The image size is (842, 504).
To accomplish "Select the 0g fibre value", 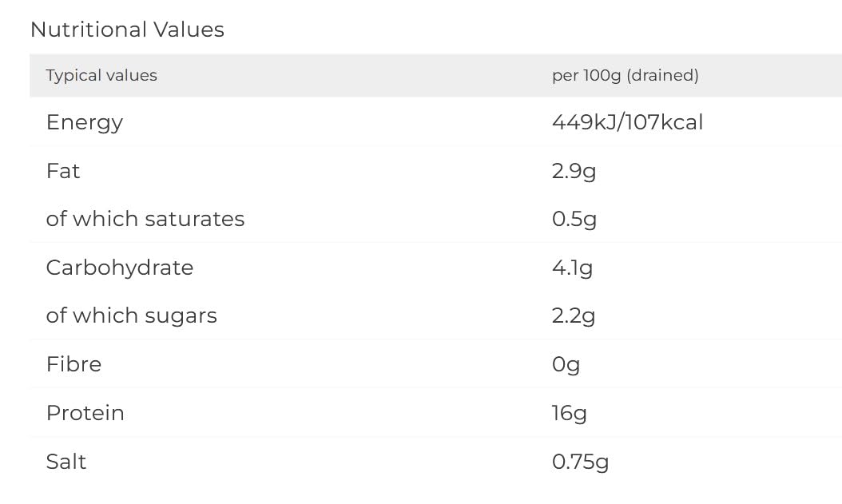I will 566,364.
